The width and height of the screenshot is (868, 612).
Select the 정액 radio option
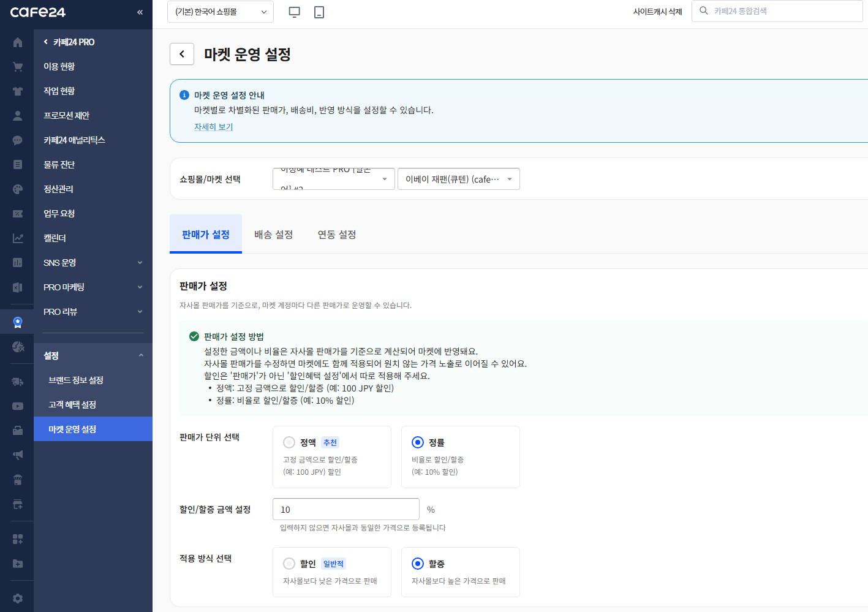[x=289, y=442]
